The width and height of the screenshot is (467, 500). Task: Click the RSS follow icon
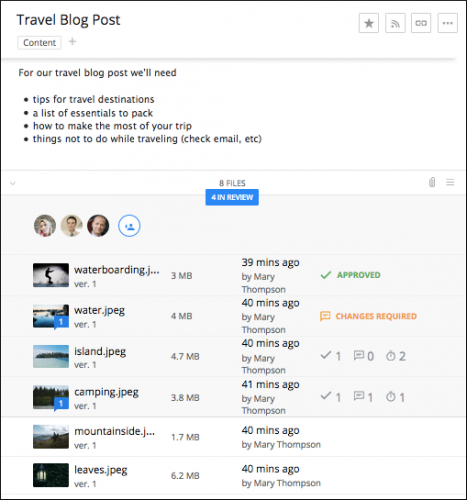[x=395, y=23]
